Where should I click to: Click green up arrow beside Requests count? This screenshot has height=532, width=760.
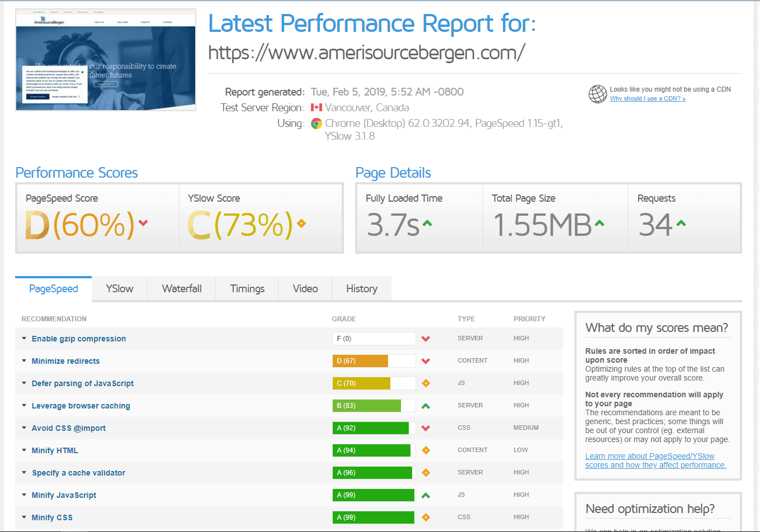click(681, 224)
